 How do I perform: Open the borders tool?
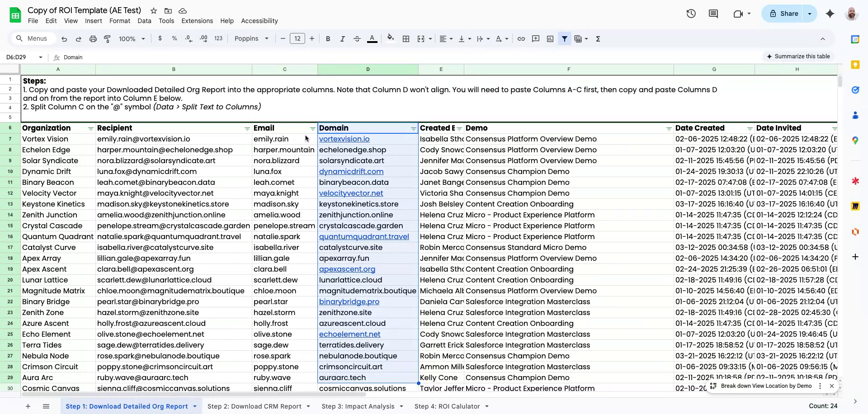(x=406, y=38)
